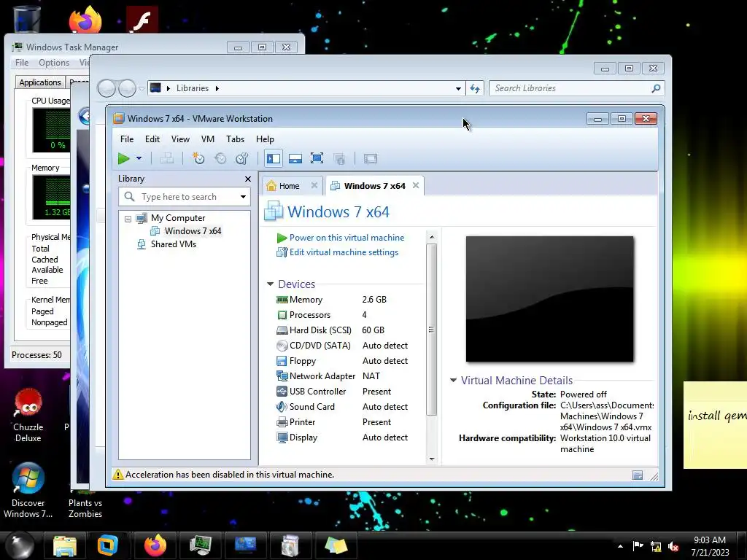Open the Snapshot Manager toolbar icon
Viewport: 747px width, 560px height.
click(242, 158)
